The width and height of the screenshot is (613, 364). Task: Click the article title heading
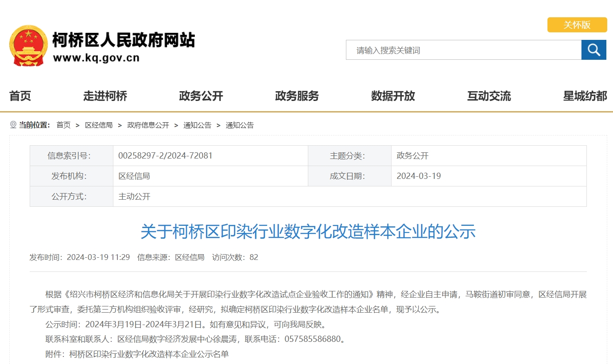click(x=308, y=232)
